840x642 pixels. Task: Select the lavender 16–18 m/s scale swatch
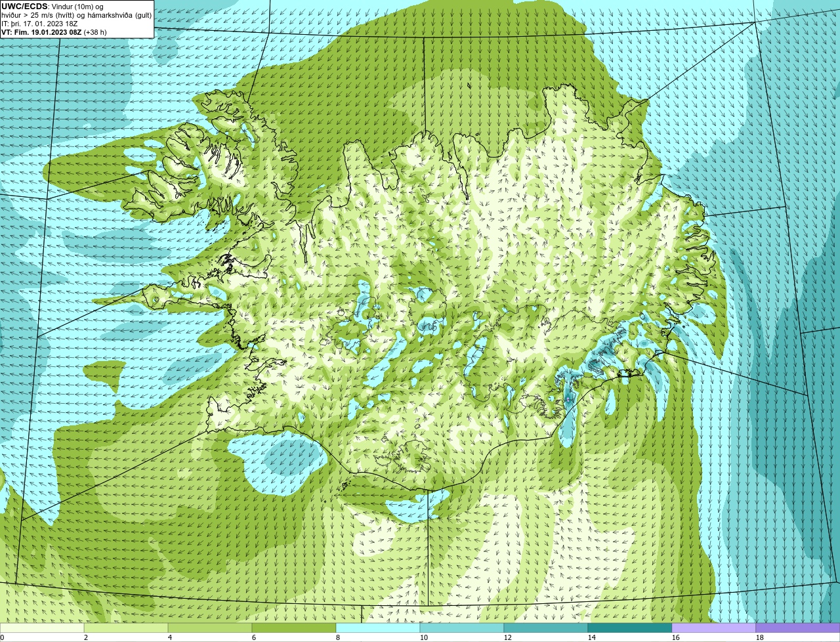(714, 628)
